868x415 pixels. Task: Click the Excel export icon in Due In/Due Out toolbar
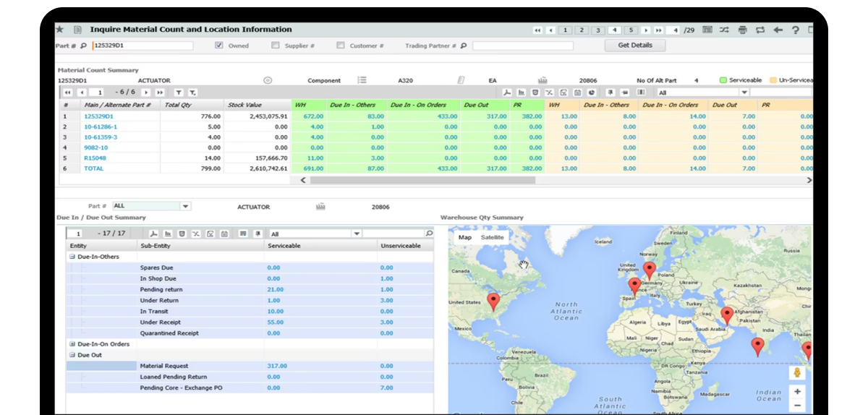point(196,234)
